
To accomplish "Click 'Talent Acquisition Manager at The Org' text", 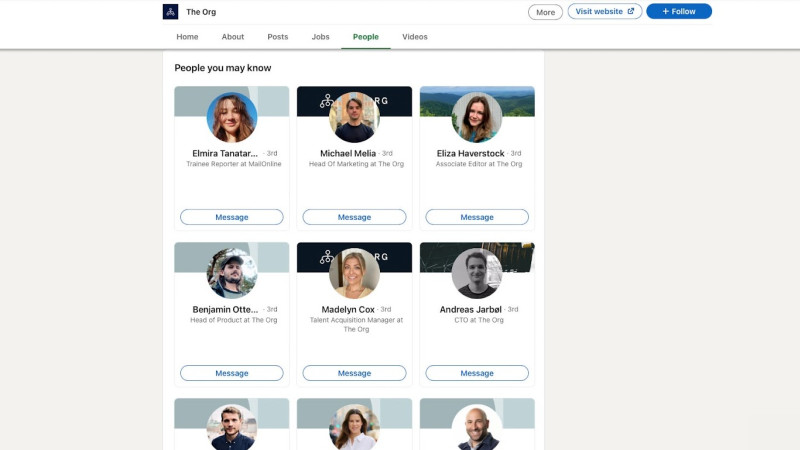I will pos(356,324).
